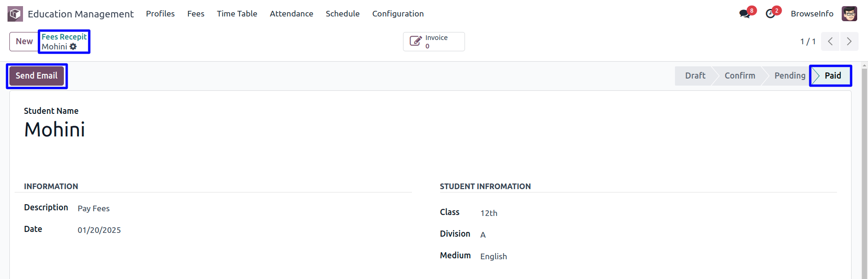Expand the Time Table menu

[x=237, y=14]
